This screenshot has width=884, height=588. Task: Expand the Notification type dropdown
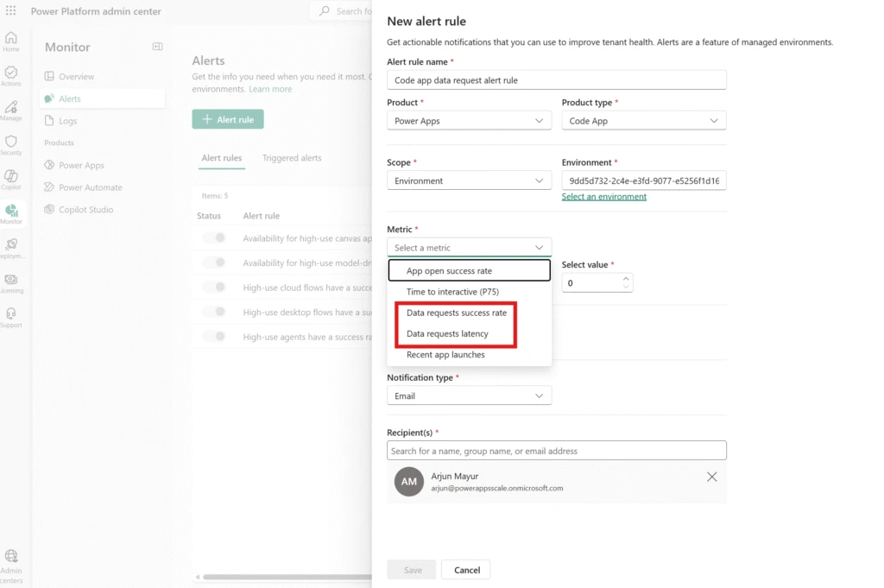pyautogui.click(x=469, y=395)
